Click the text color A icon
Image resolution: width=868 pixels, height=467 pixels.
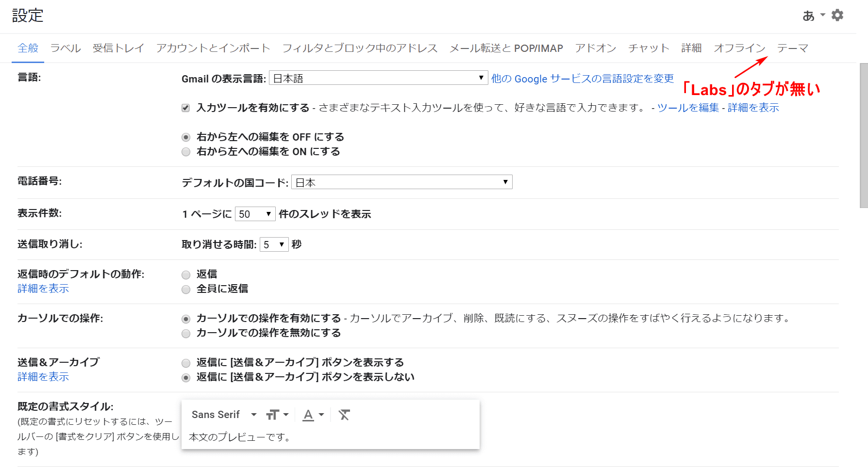tap(308, 415)
